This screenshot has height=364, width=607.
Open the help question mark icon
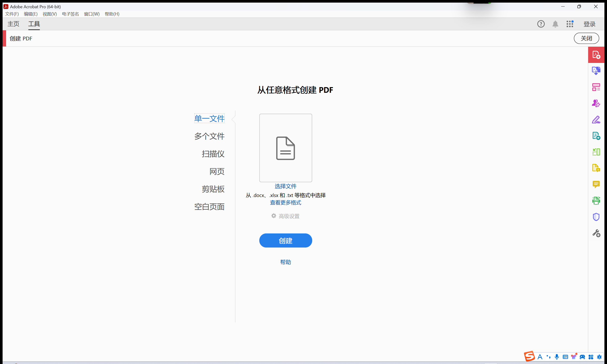coord(541,24)
